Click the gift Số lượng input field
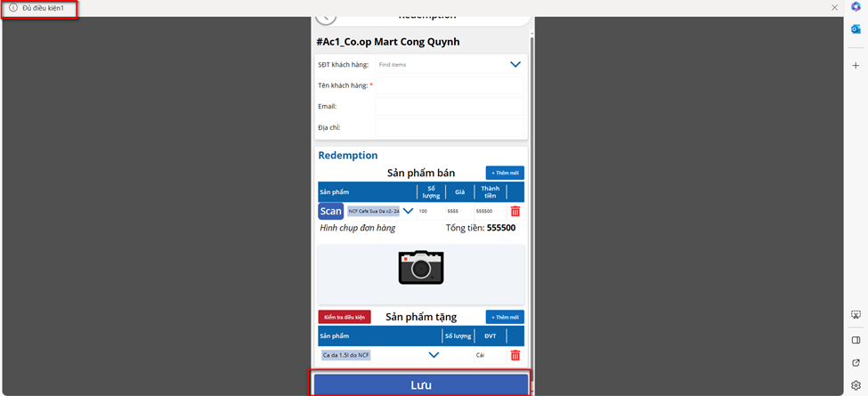 pyautogui.click(x=458, y=355)
